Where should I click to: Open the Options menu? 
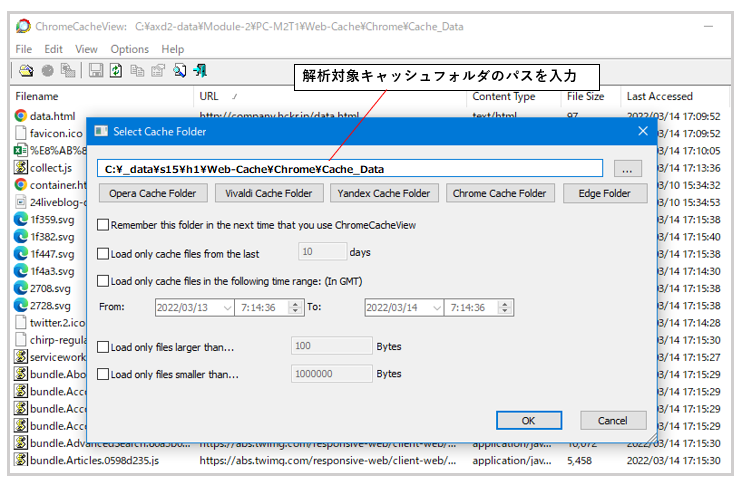point(129,49)
